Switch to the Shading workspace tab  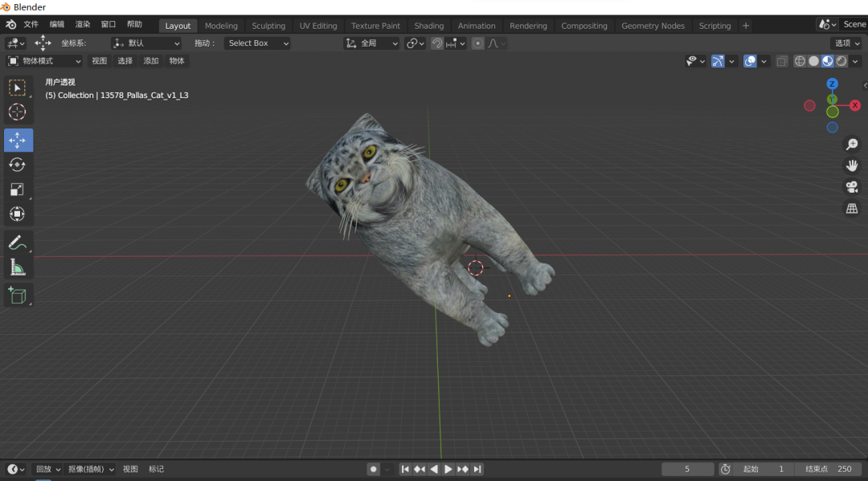[429, 26]
